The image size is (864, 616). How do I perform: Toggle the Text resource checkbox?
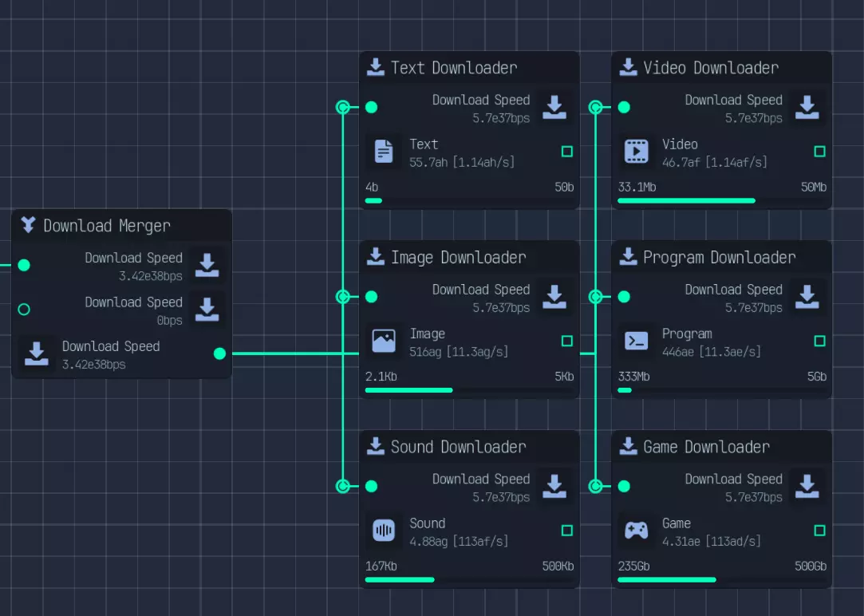[x=567, y=152]
